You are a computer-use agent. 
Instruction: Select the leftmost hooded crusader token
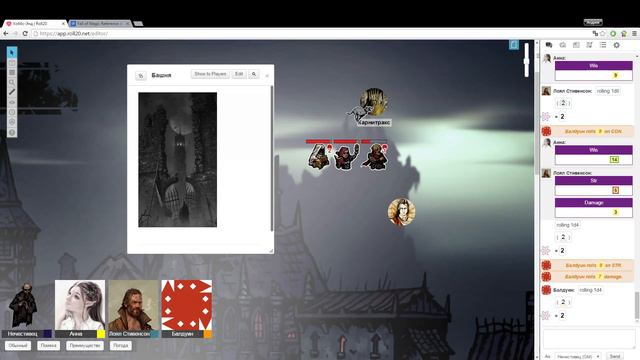pyautogui.click(x=319, y=156)
